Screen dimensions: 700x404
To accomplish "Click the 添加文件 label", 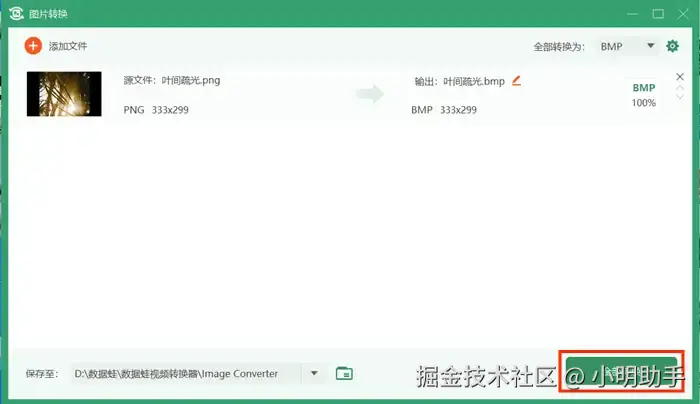I will coord(68,46).
